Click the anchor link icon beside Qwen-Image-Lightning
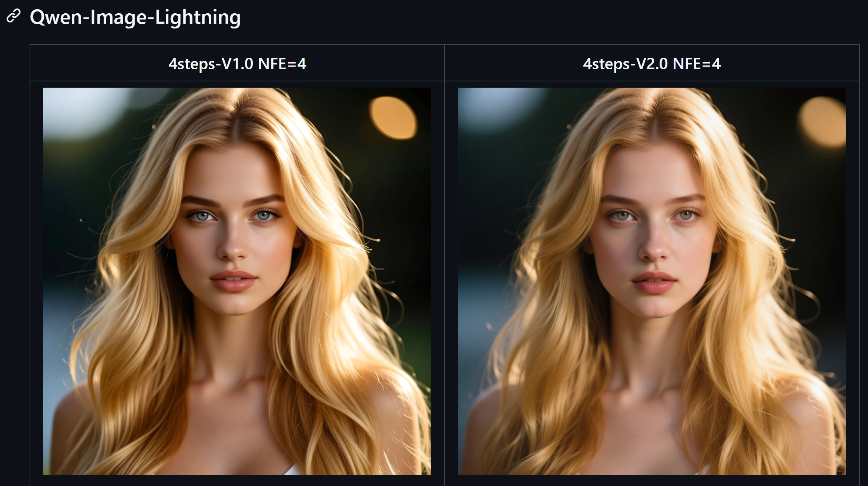This screenshot has height=486, width=868. click(14, 16)
